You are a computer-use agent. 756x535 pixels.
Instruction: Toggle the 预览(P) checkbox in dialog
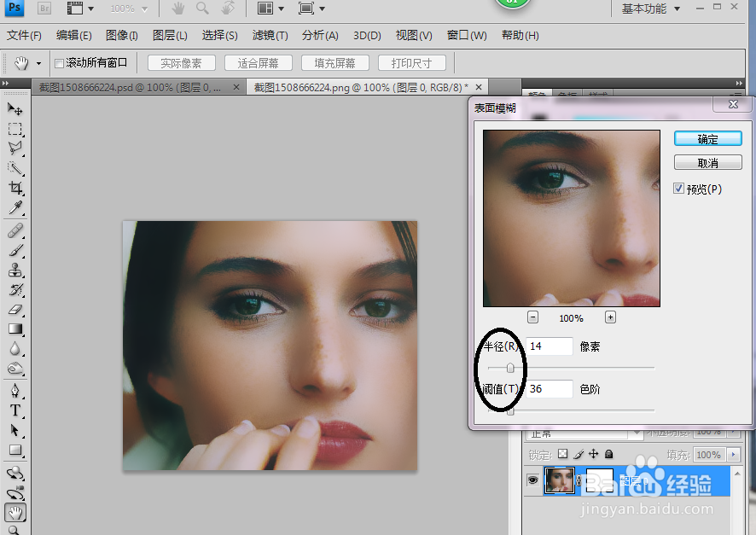click(679, 189)
